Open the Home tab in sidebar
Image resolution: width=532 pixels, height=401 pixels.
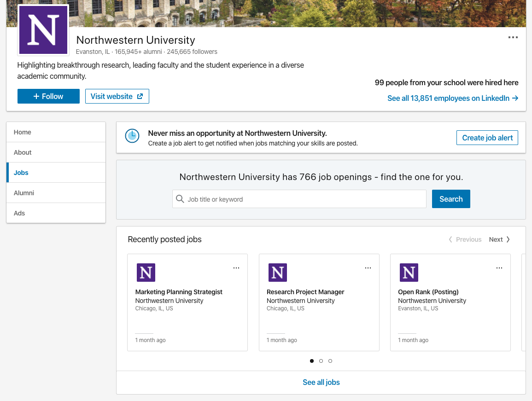coord(56,132)
